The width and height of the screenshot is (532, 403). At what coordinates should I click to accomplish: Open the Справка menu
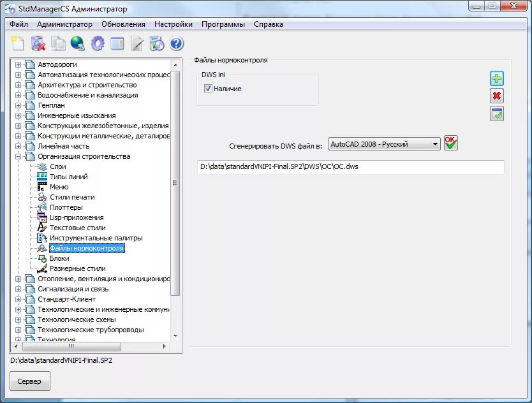tap(269, 24)
